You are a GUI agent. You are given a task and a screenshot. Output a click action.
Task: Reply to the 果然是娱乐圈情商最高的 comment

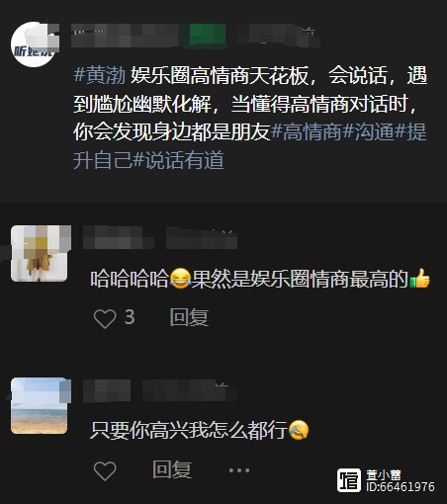(189, 317)
